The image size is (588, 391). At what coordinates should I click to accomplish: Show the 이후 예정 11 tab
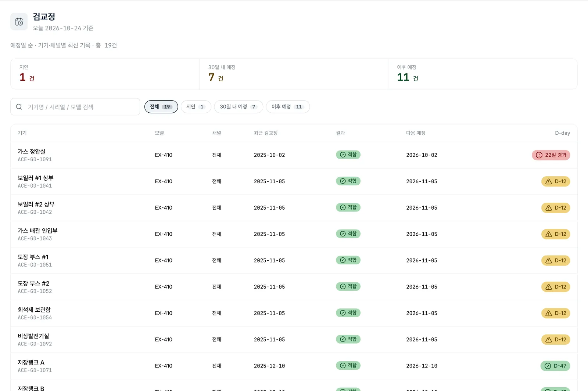point(288,107)
